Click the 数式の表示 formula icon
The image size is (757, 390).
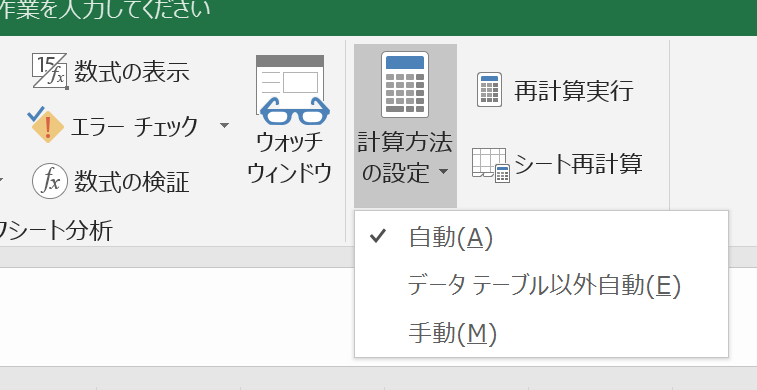[x=50, y=71]
